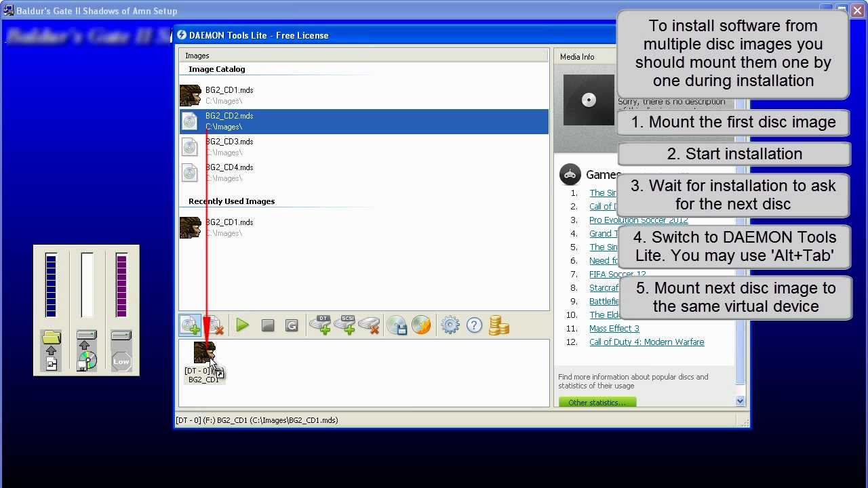Click the Remove virtual drive icon
Image resolution: width=868 pixels, height=488 pixels.
(369, 325)
